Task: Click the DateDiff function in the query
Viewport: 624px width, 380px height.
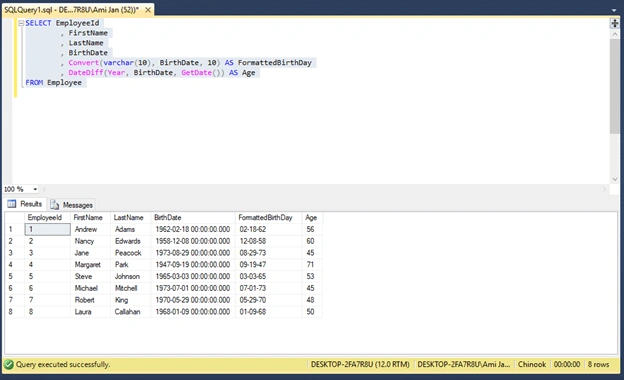Action: coord(86,73)
